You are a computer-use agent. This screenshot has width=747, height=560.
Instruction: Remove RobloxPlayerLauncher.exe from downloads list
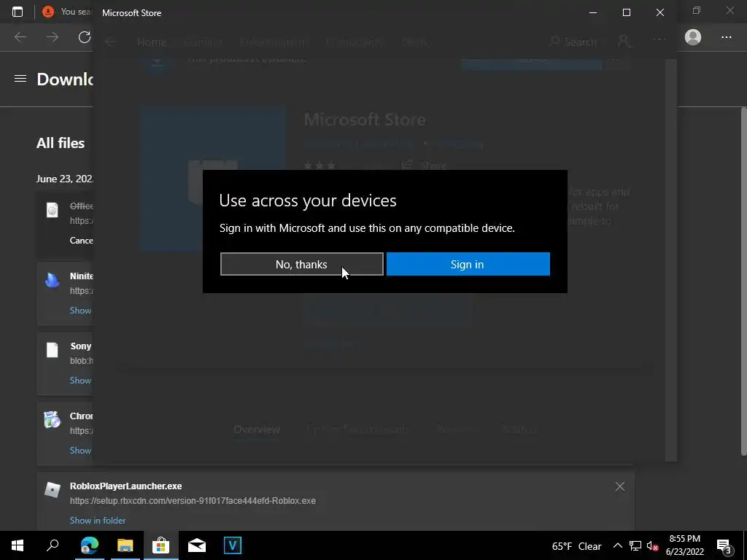pyautogui.click(x=620, y=486)
